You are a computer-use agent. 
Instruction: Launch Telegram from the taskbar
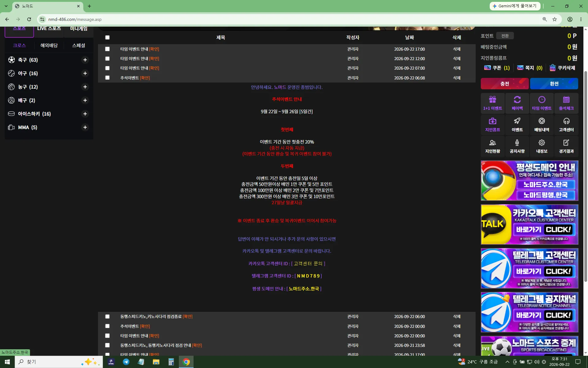(x=126, y=362)
